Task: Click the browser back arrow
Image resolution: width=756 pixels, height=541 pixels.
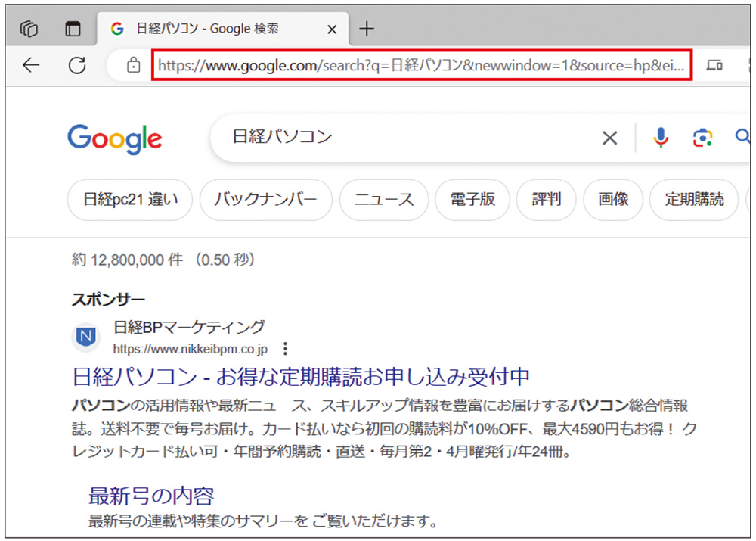Action: point(31,66)
